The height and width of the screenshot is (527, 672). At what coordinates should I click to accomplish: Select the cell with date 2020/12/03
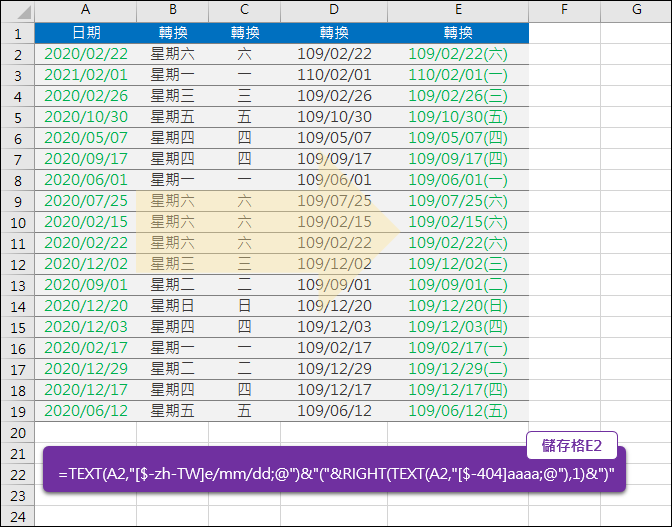click(x=86, y=327)
